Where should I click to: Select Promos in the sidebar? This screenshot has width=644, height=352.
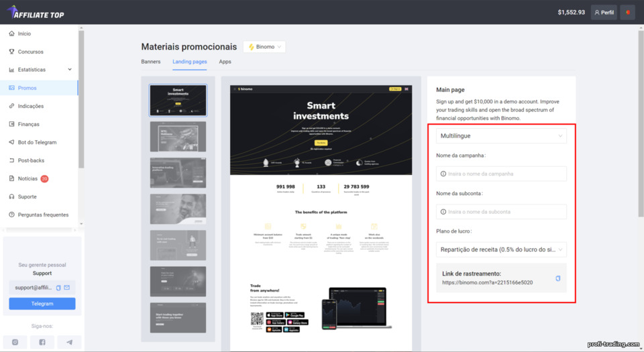39,88
